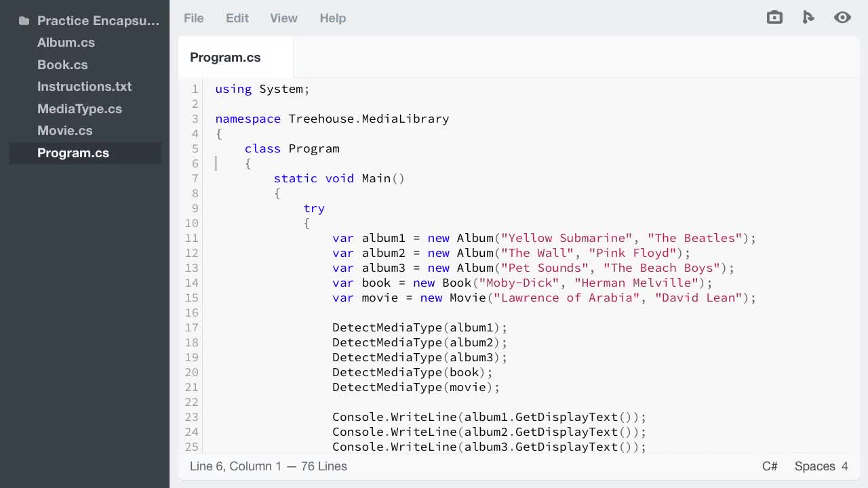Take a snapshot using the camera icon

click(x=774, y=17)
